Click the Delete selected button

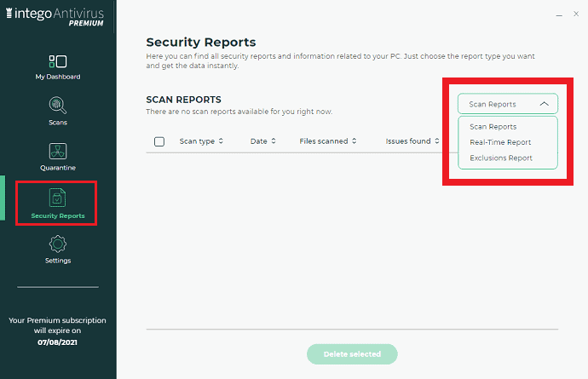[x=352, y=354]
